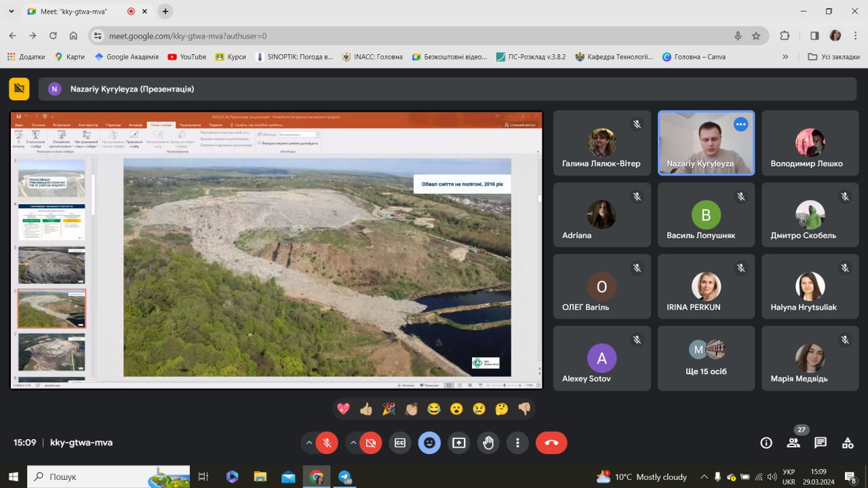Click the more options three-dot button
This screenshot has width=868, height=488.
[517, 443]
